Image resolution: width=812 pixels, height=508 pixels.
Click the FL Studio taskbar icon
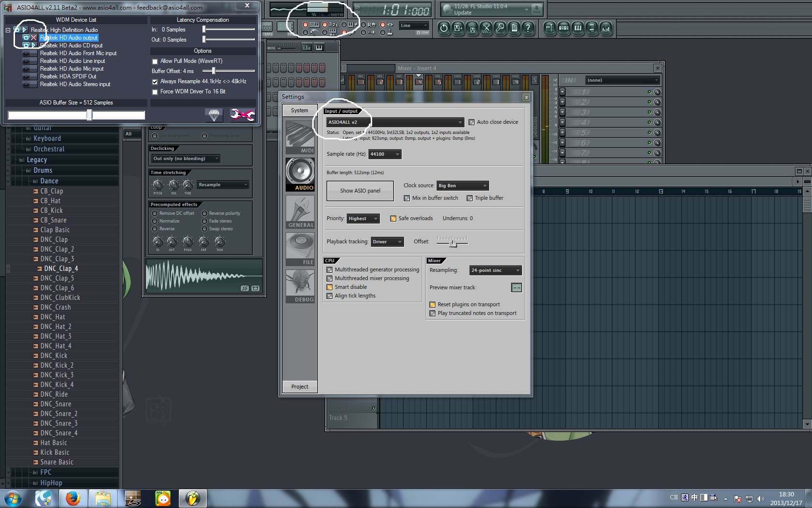pyautogui.click(x=192, y=498)
